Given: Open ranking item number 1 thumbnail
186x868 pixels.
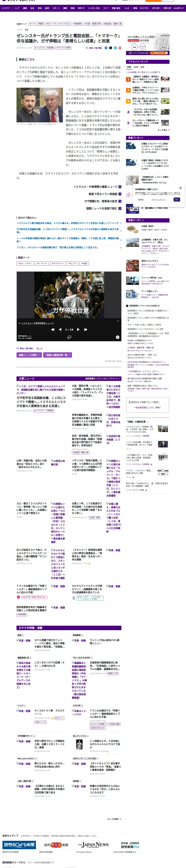Looking at the screenshot, I should click(165, 79).
